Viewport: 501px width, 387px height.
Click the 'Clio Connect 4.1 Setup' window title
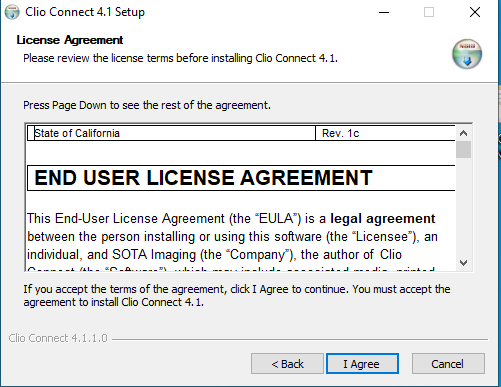(x=85, y=12)
